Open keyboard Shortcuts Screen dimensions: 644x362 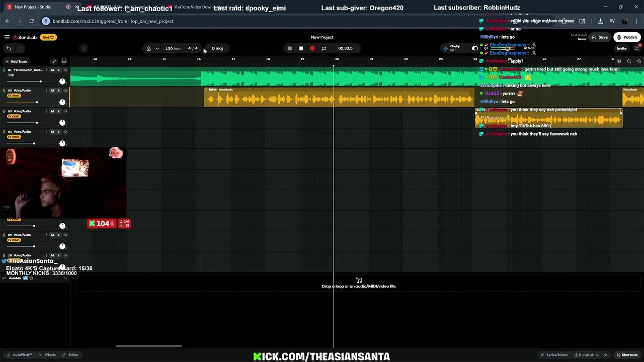coord(626,355)
